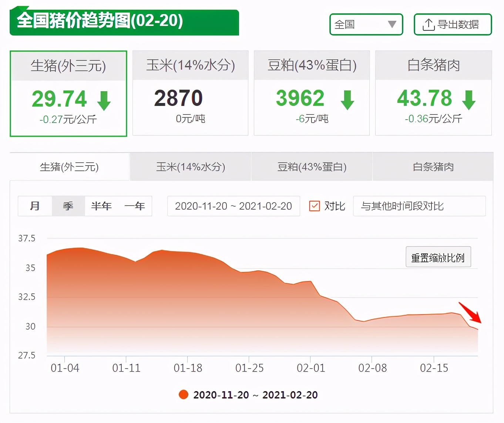Image resolution: width=504 pixels, height=423 pixels.
Task: Click the -6元/吨 change text
Action: [x=312, y=119]
